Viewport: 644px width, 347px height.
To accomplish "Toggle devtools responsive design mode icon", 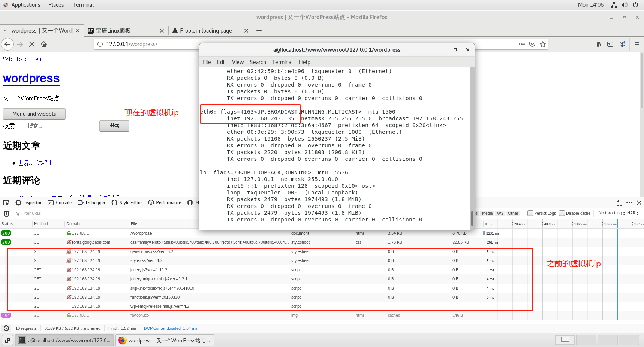I will pyautogui.click(x=619, y=203).
